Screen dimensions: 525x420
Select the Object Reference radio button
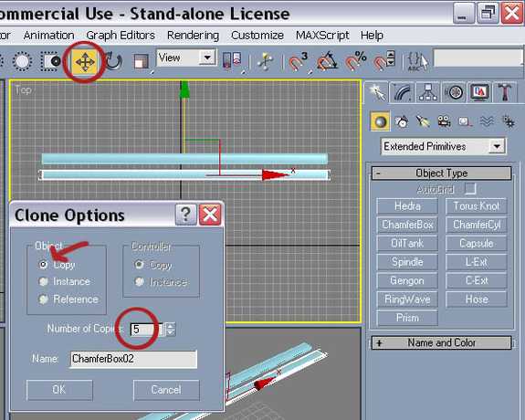pyautogui.click(x=44, y=299)
